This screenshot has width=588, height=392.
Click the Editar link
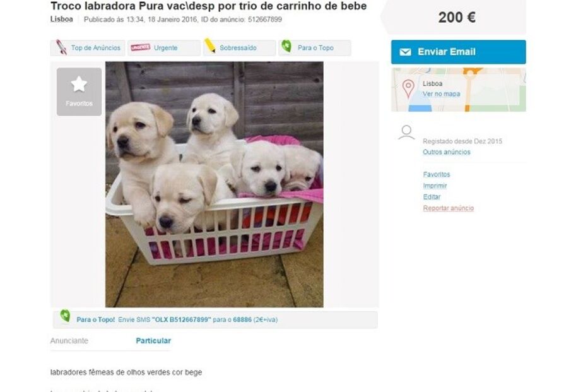(430, 197)
